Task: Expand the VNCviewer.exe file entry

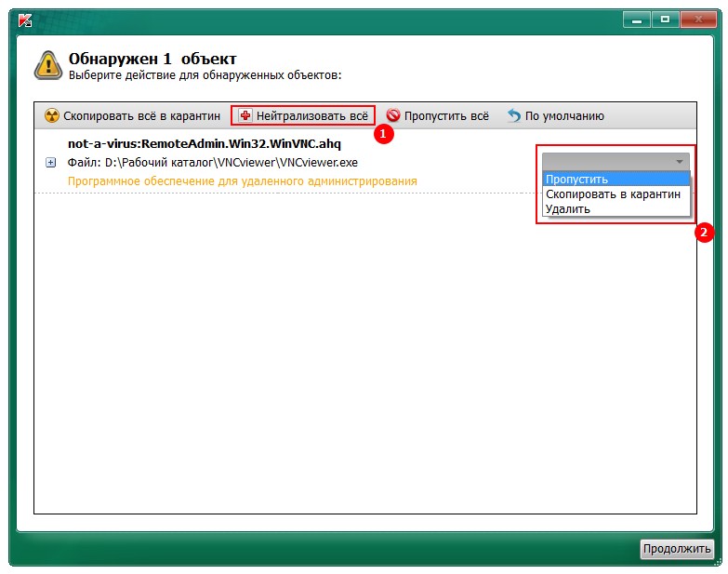Action: point(50,163)
